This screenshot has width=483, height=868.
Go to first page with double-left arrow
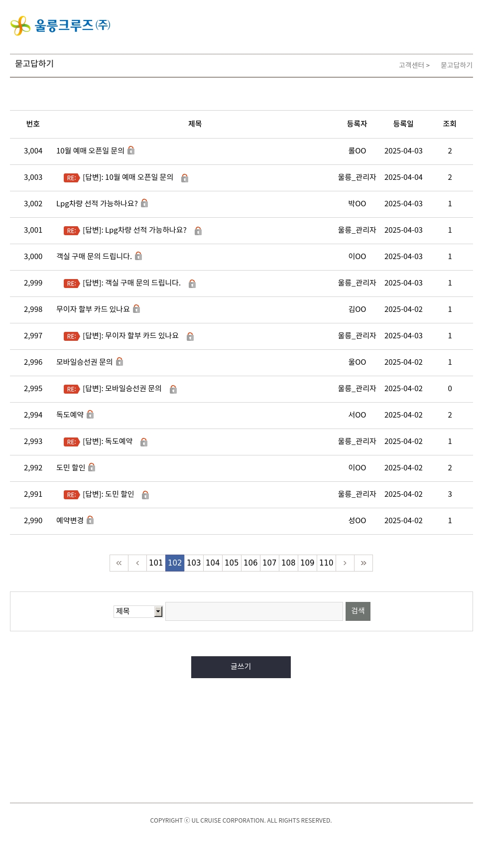click(119, 563)
